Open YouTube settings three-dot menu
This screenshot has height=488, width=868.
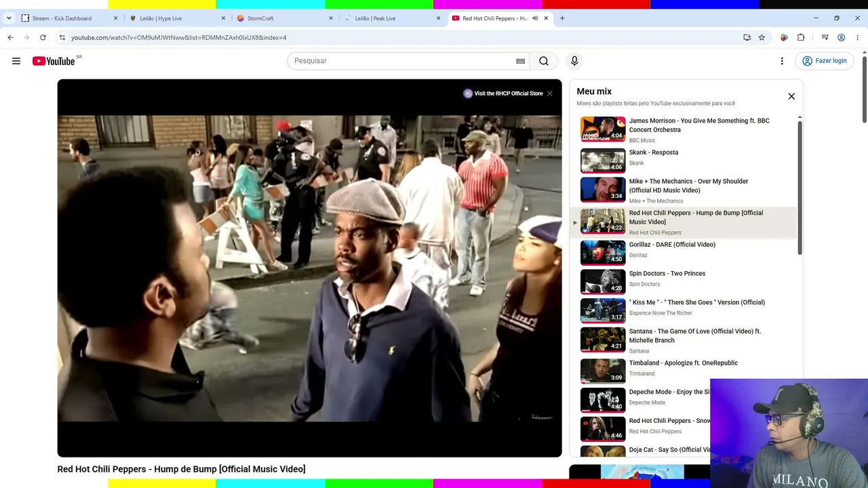point(782,61)
